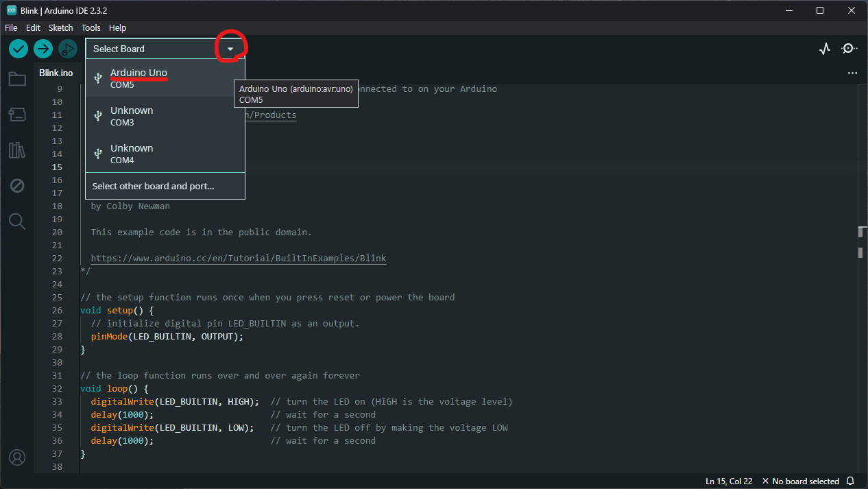Click the USB icon beside Arduino Uno
This screenshot has width=868, height=489.
tap(98, 78)
